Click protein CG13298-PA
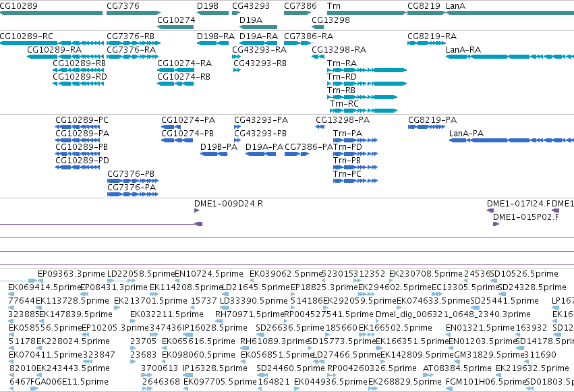 tap(343, 120)
